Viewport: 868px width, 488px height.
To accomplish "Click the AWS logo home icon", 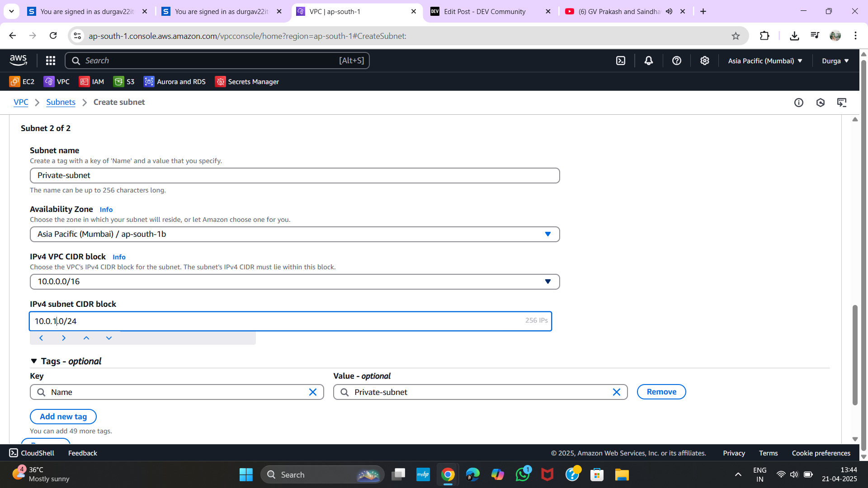I will [x=18, y=60].
